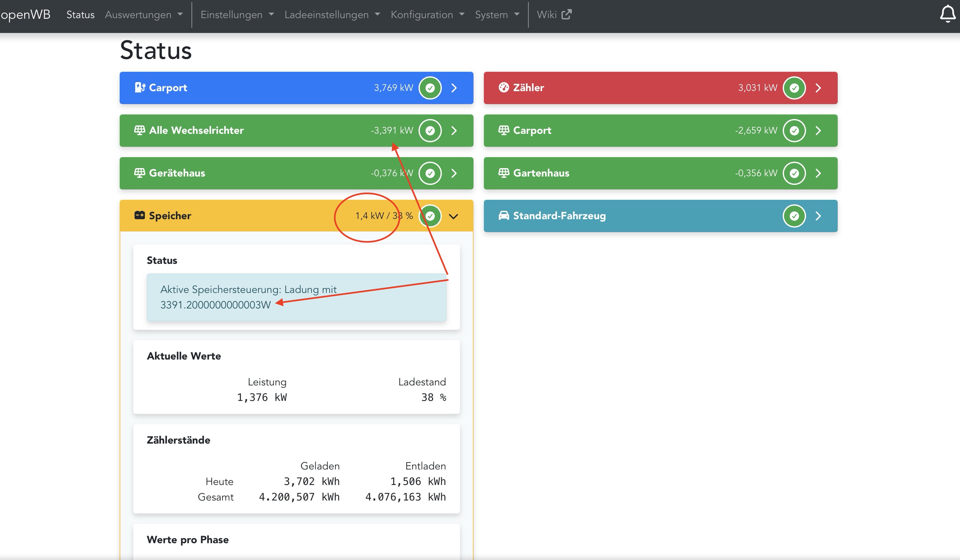This screenshot has height=560, width=960.
Task: Open the Wiki external link
Action: coord(554,15)
